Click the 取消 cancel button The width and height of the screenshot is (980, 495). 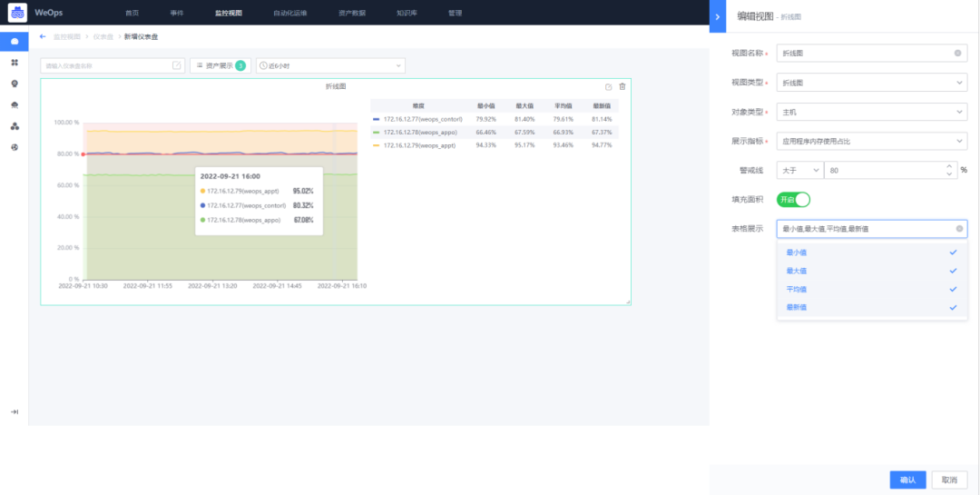coord(949,480)
